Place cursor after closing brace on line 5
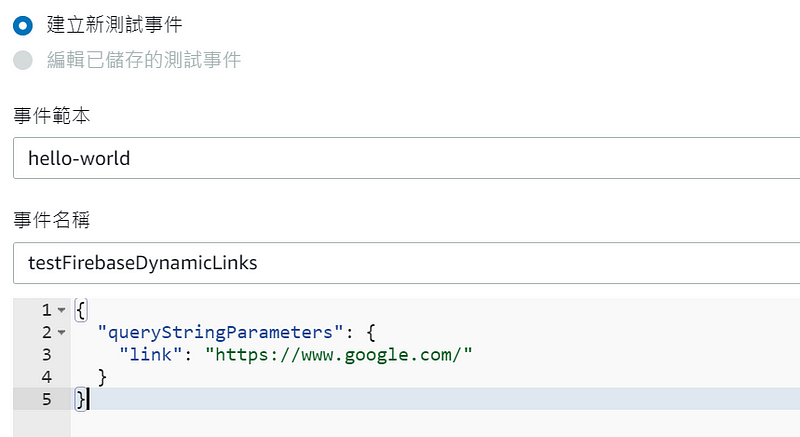Viewport: 800px width, 437px height. [89, 399]
